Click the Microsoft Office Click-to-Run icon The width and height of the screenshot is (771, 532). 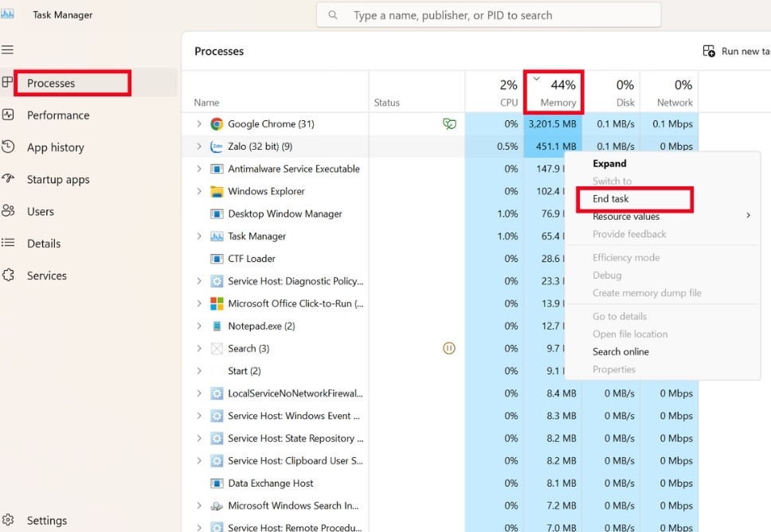[x=217, y=303]
